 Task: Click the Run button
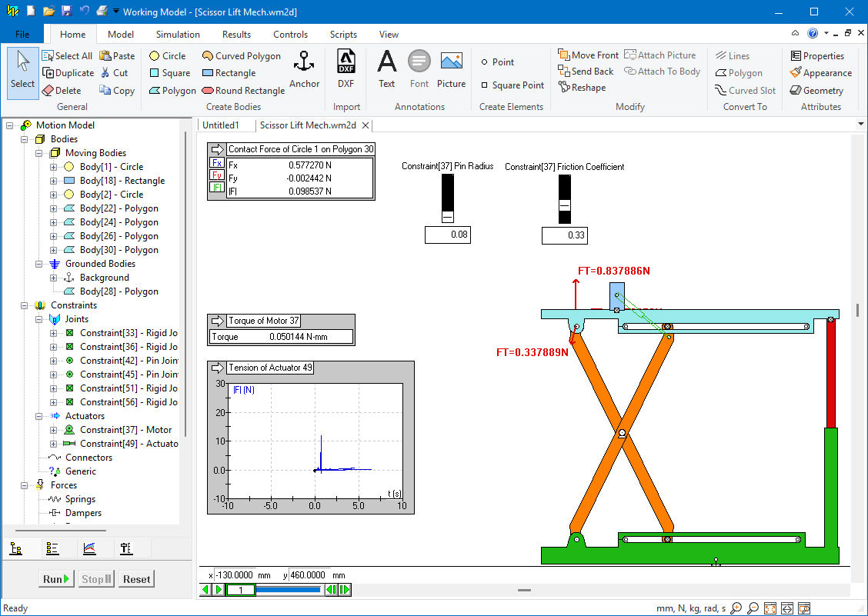55,578
